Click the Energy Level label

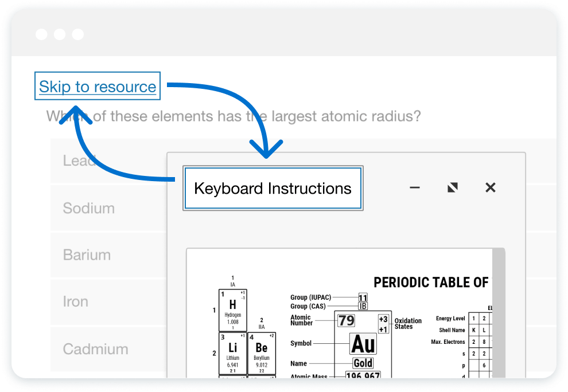[450, 319]
